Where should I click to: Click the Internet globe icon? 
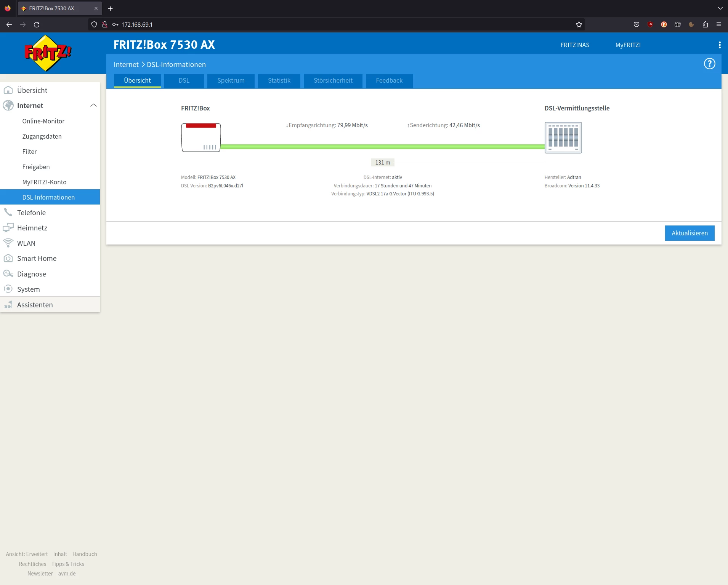[x=8, y=105]
